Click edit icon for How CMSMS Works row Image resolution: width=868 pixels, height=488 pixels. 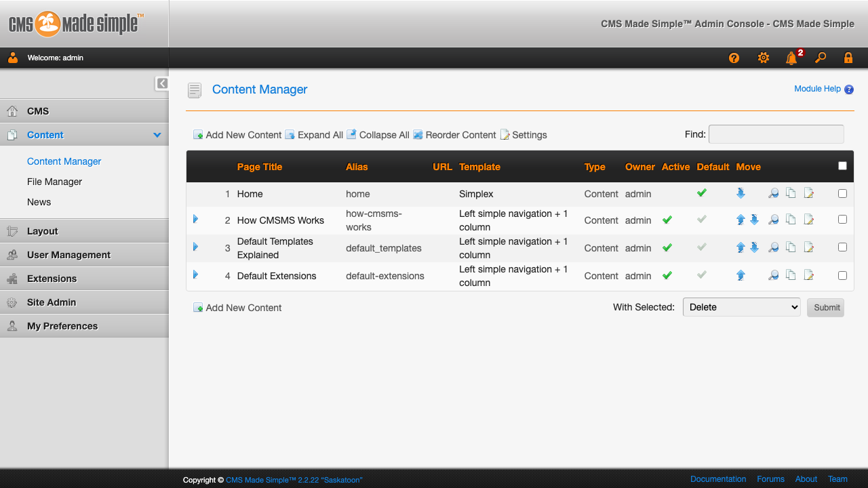[808, 220]
